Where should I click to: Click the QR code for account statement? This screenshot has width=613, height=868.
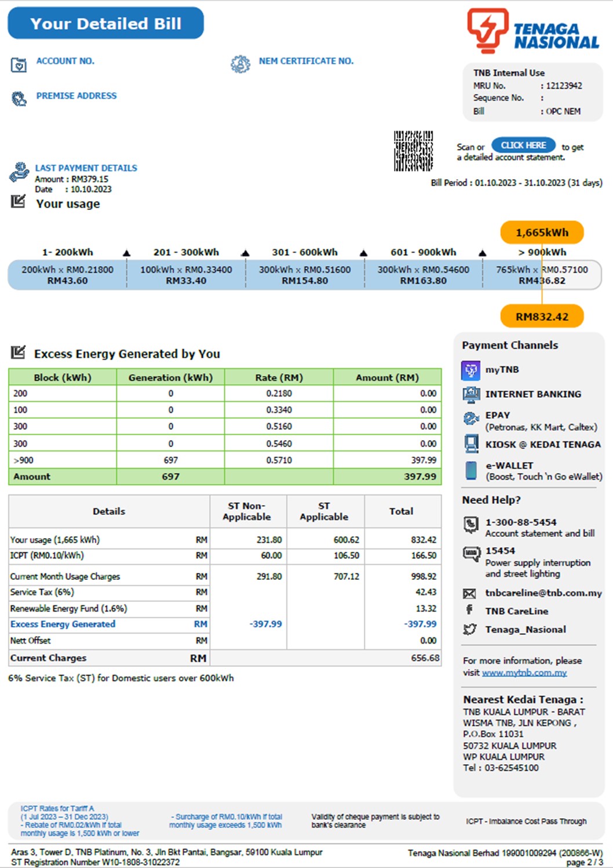pos(413,151)
